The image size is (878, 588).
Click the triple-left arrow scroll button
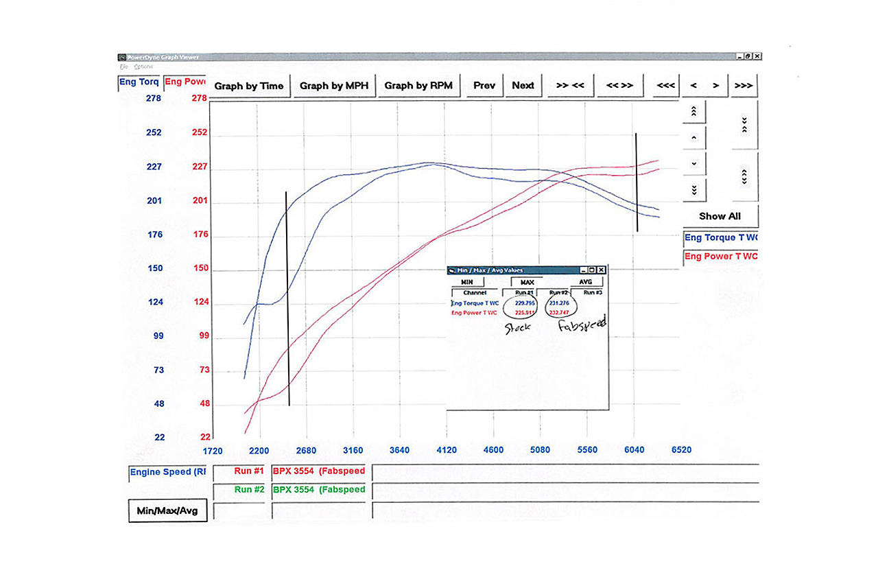tap(665, 86)
